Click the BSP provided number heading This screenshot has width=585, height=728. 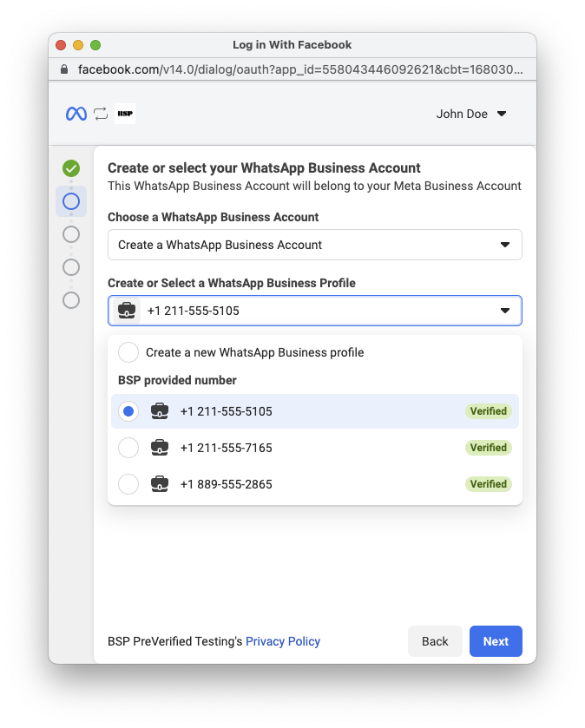(x=177, y=380)
